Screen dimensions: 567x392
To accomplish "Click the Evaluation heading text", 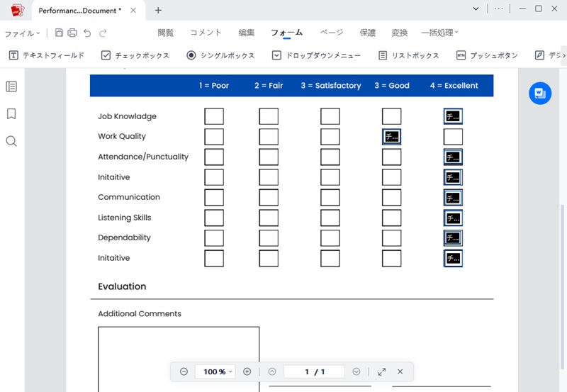I will (x=122, y=286).
